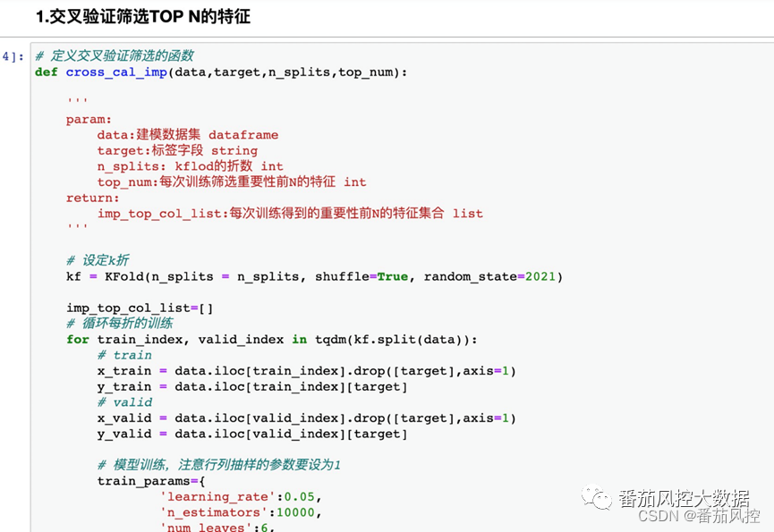The image size is (774, 532).
Task: Click the line 'n_splits: kflod的折数 int'
Action: pyautogui.click(x=190, y=166)
